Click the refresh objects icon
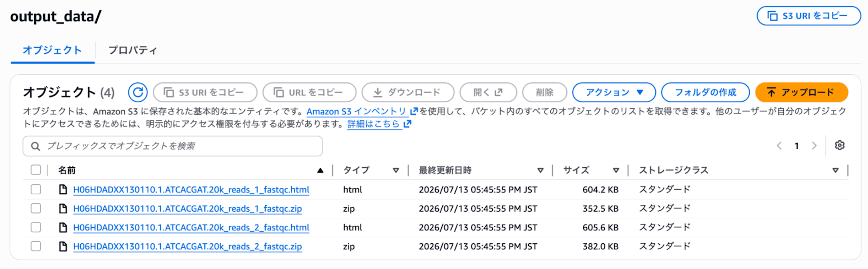This screenshot has width=868, height=269. (x=138, y=92)
